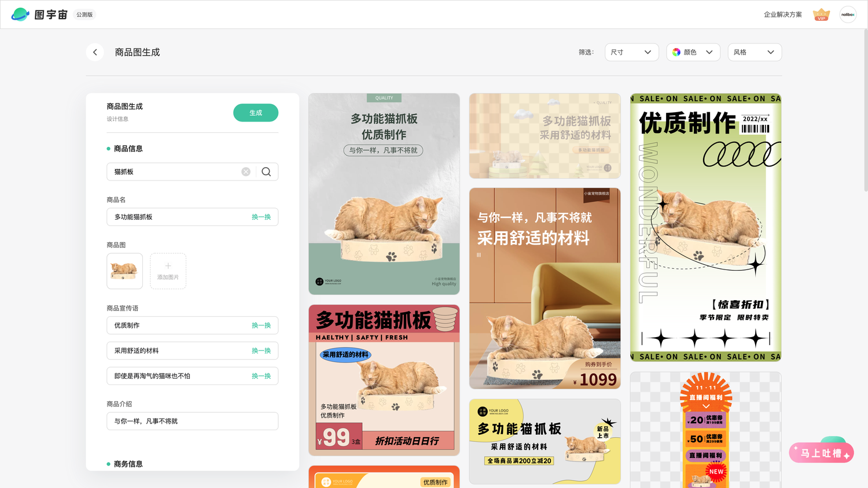Open the red 99 折扣活动日日行 template
This screenshot has height=488, width=868.
pos(384,380)
